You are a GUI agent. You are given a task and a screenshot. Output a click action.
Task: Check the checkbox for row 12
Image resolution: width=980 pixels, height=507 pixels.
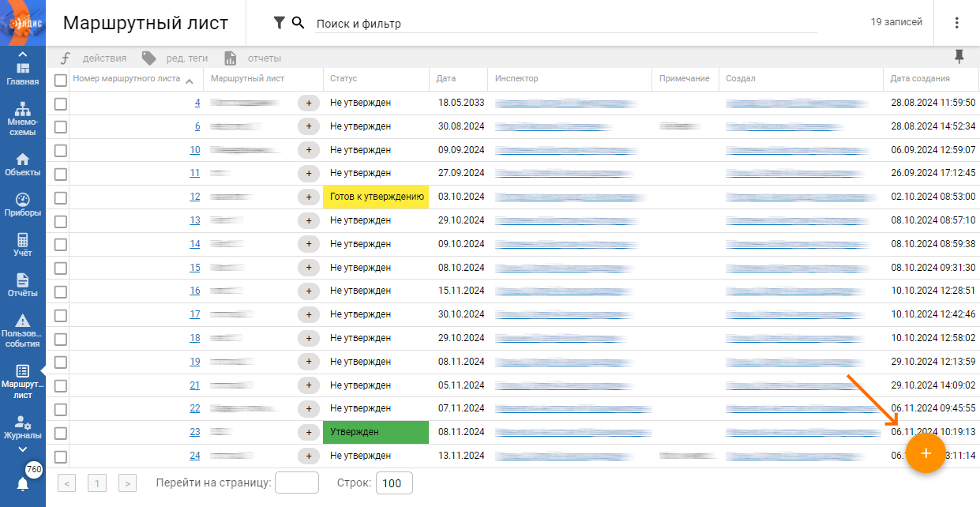[x=60, y=197]
